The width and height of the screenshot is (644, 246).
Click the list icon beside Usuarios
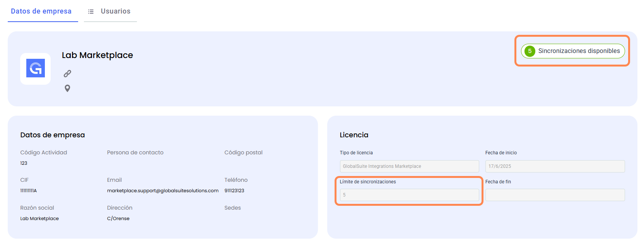point(91,12)
